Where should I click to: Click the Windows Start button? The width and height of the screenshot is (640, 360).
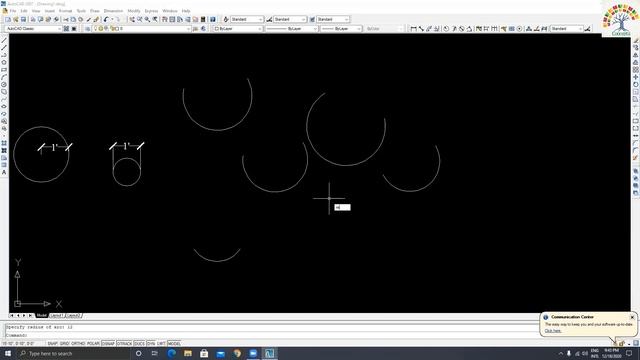click(x=8, y=353)
